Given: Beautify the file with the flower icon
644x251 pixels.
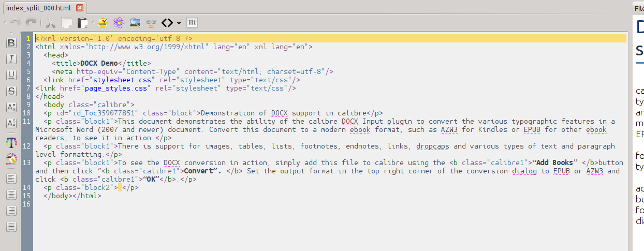Looking at the screenshot, I should point(119,23).
